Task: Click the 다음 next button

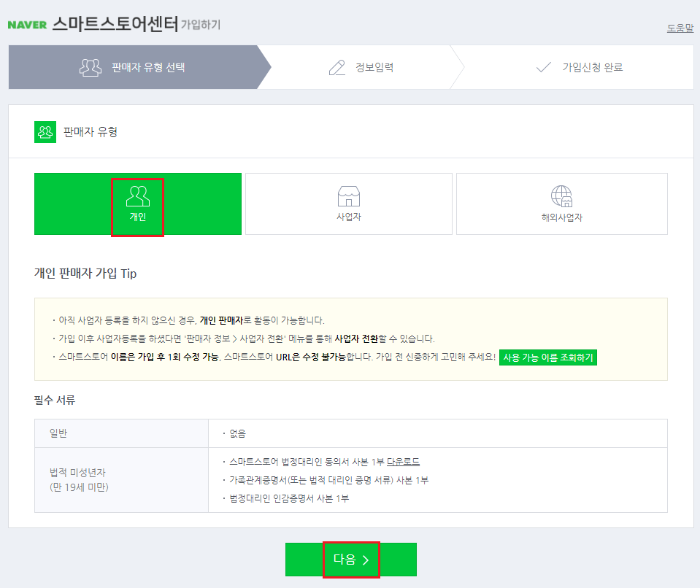Action: coord(351,560)
